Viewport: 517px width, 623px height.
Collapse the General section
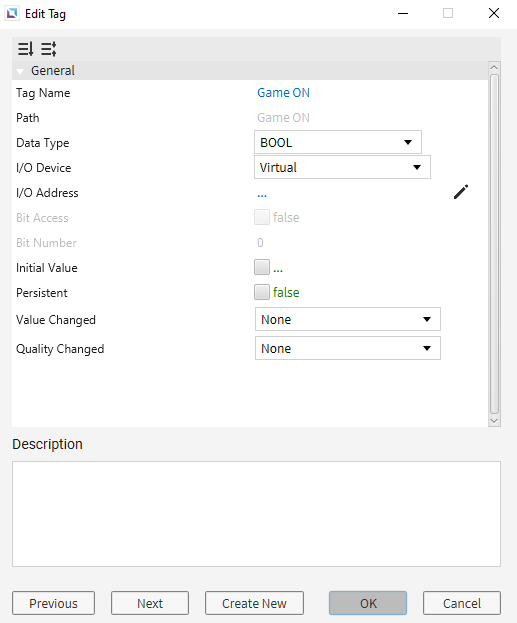pyautogui.click(x=20, y=71)
